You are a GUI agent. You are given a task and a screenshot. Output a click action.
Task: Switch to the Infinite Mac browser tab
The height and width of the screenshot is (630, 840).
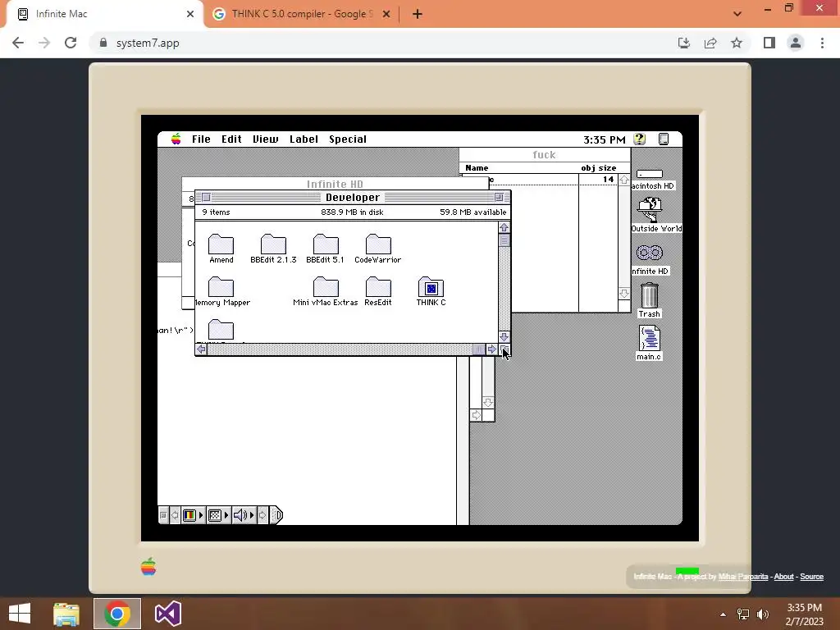point(106,14)
